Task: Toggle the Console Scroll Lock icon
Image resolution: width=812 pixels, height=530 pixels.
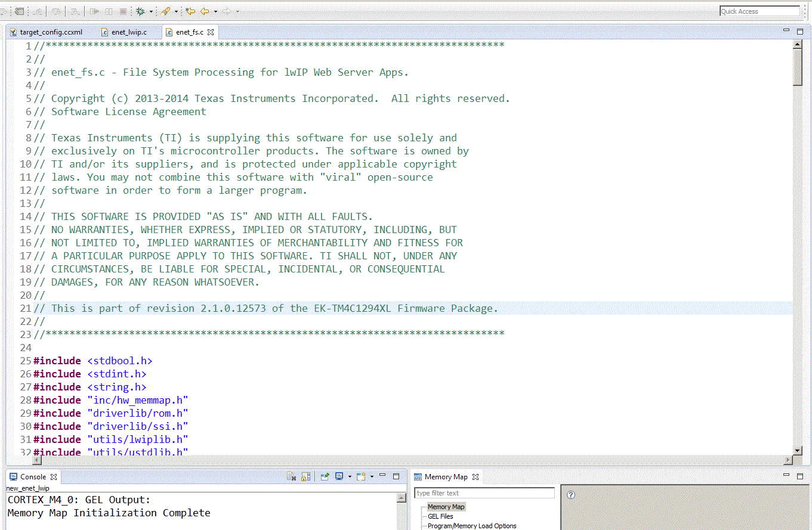Action: click(x=305, y=476)
